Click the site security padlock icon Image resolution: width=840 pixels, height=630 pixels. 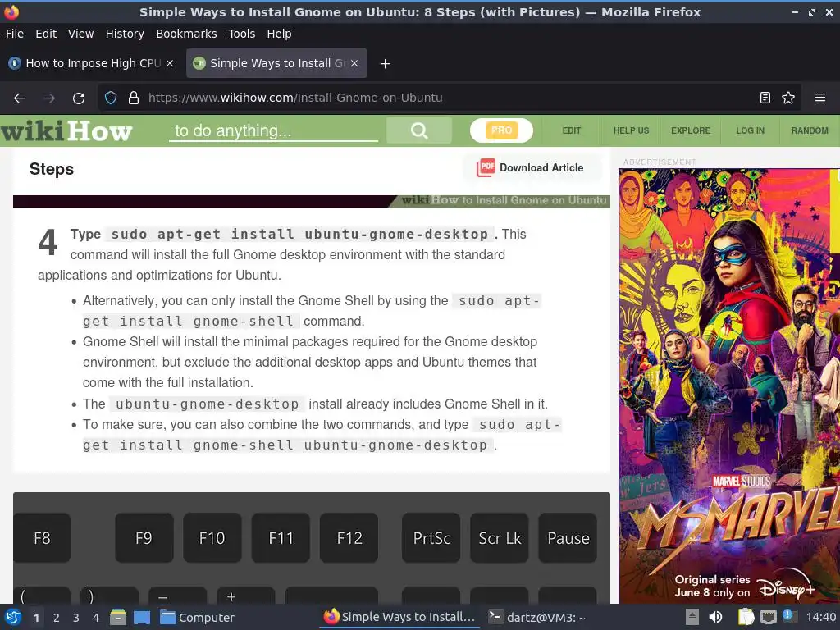click(134, 98)
